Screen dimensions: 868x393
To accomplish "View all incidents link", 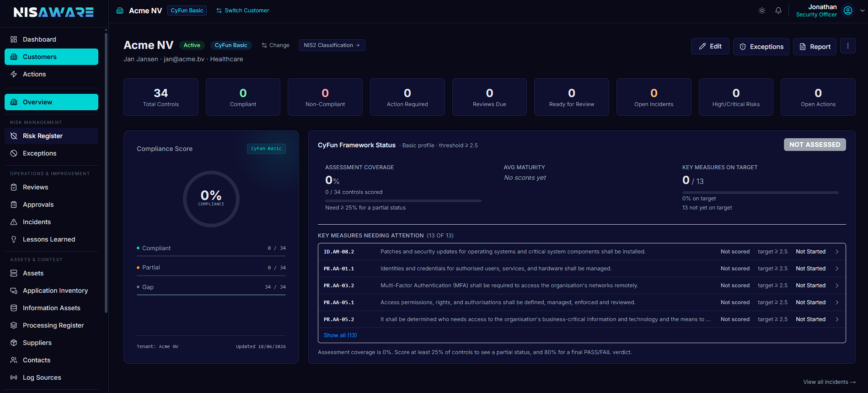I will point(829,382).
